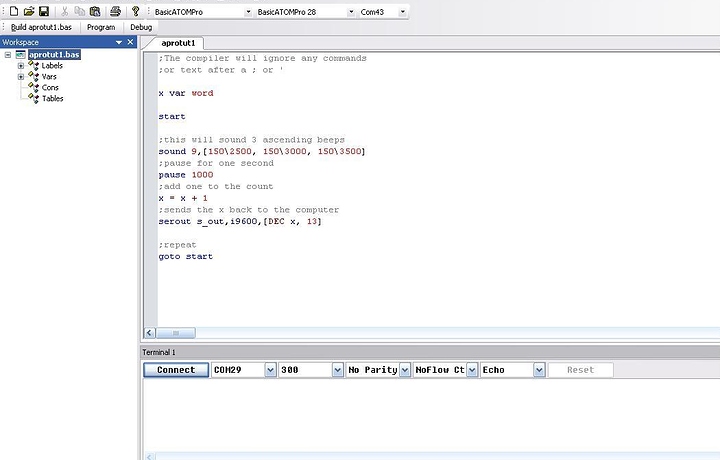Open the Echo mode dropdown

click(x=539, y=370)
